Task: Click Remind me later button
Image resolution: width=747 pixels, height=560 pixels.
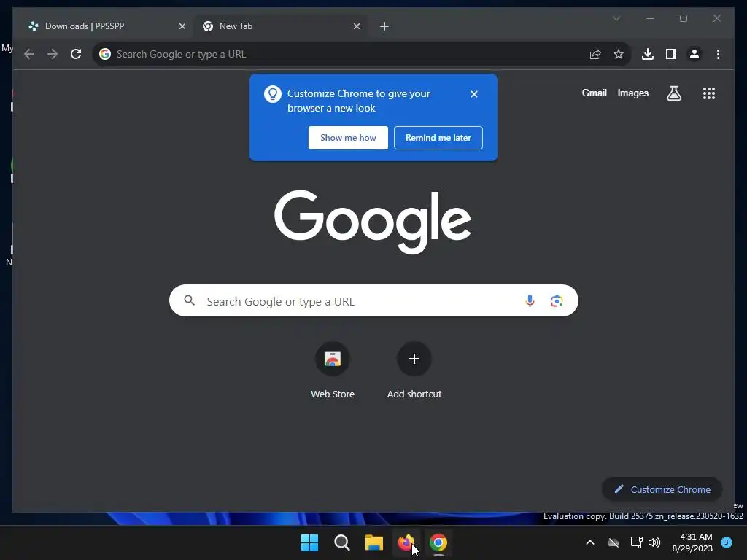Action: pyautogui.click(x=438, y=138)
